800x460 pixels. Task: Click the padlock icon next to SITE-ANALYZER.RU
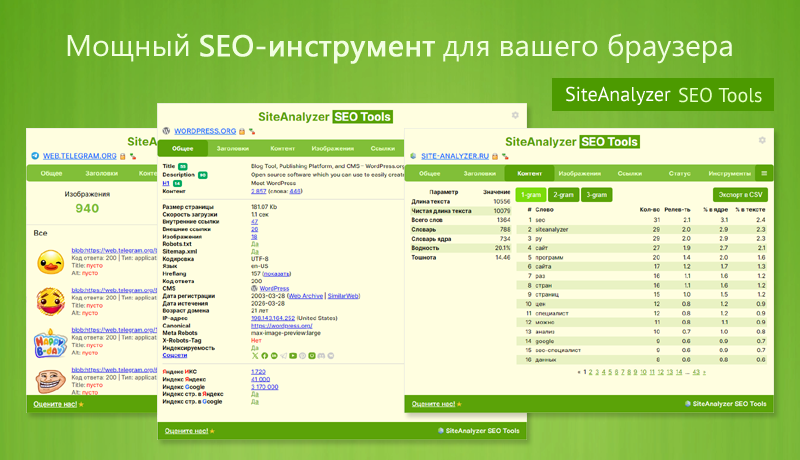click(495, 157)
